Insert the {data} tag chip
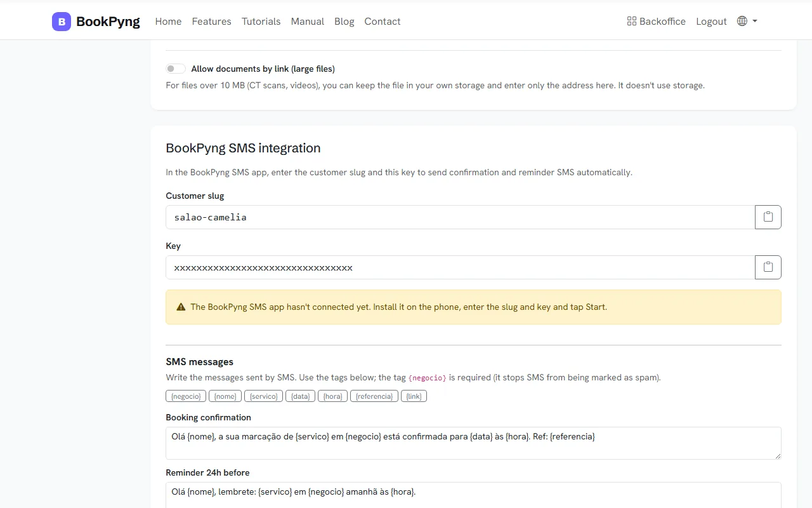 (x=300, y=396)
